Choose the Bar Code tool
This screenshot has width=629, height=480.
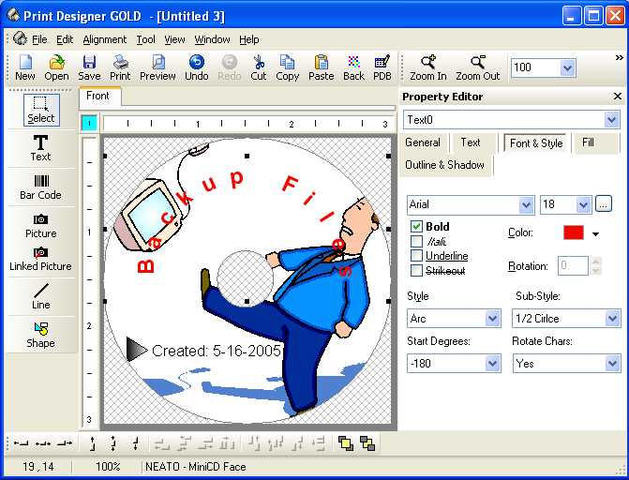point(40,186)
